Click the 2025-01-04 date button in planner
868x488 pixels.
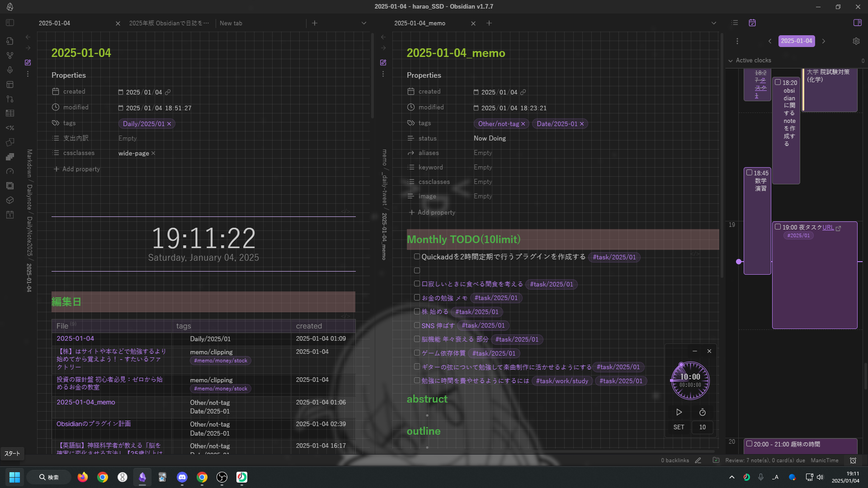pos(797,41)
